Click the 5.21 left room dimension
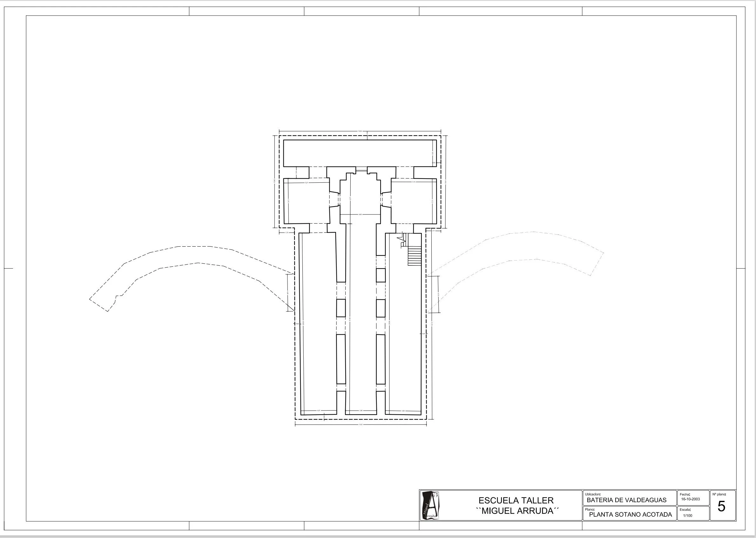This screenshot has width=756, height=538. tap(306, 182)
